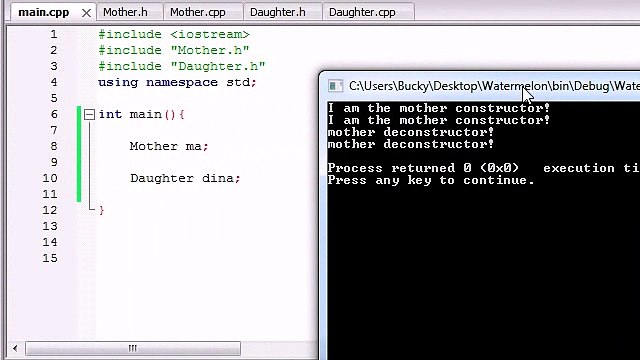The height and width of the screenshot is (360, 640).
Task: Click the console window icon
Action: click(336, 86)
